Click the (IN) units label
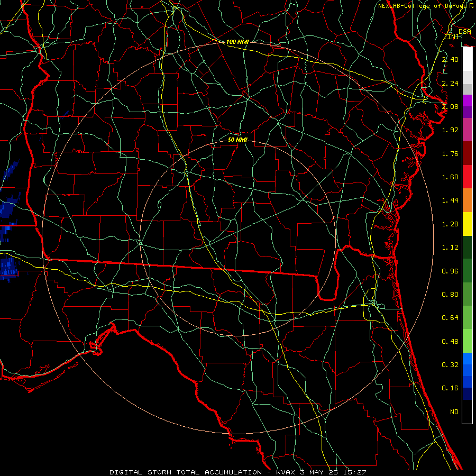The image size is (476, 476). pos(451,36)
